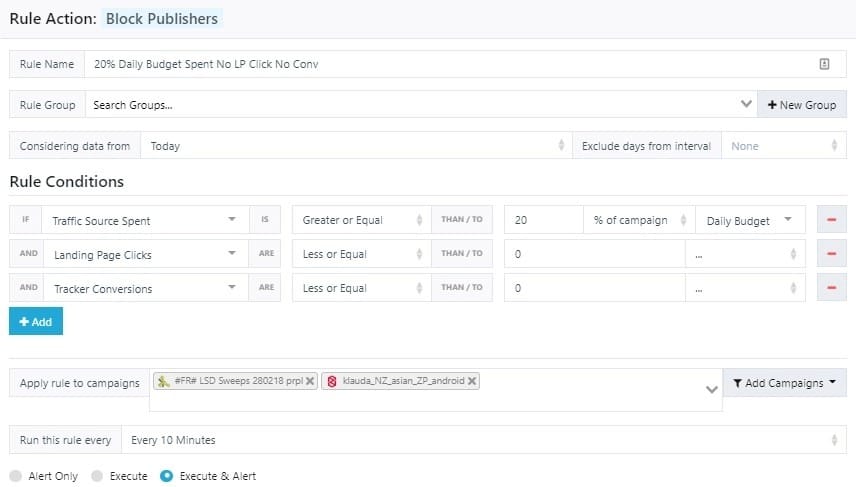Click the Apply rule to campaigns label

coord(80,383)
